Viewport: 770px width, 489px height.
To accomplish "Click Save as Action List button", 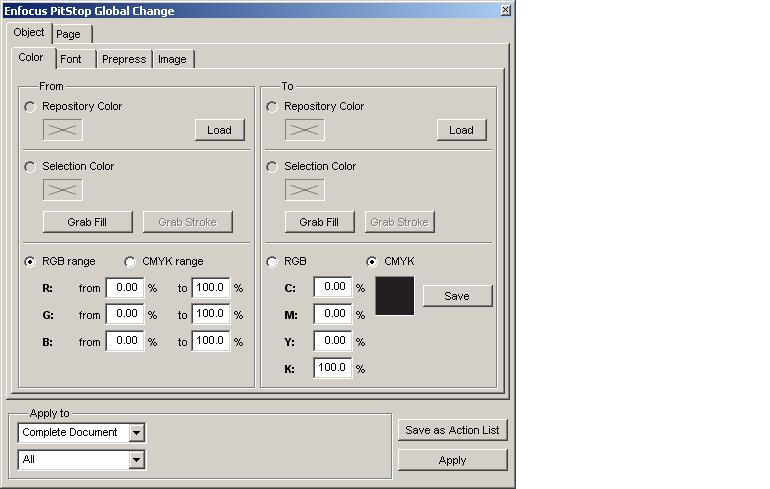I will coord(452,430).
